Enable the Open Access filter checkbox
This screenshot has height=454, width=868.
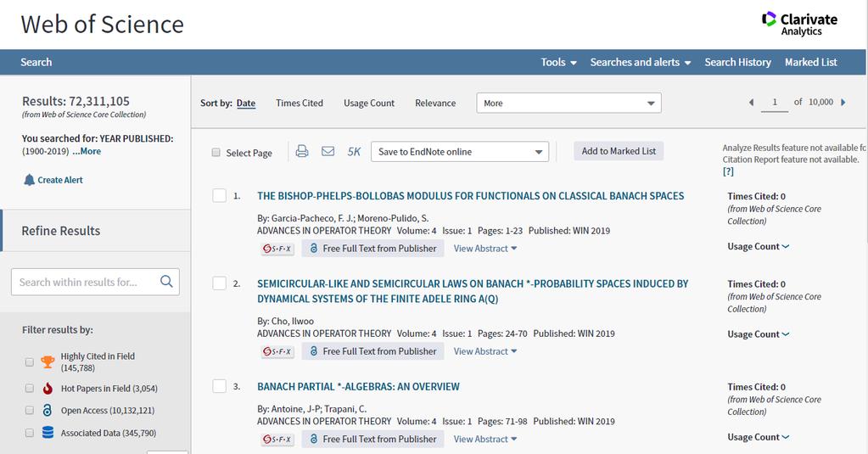(30, 410)
